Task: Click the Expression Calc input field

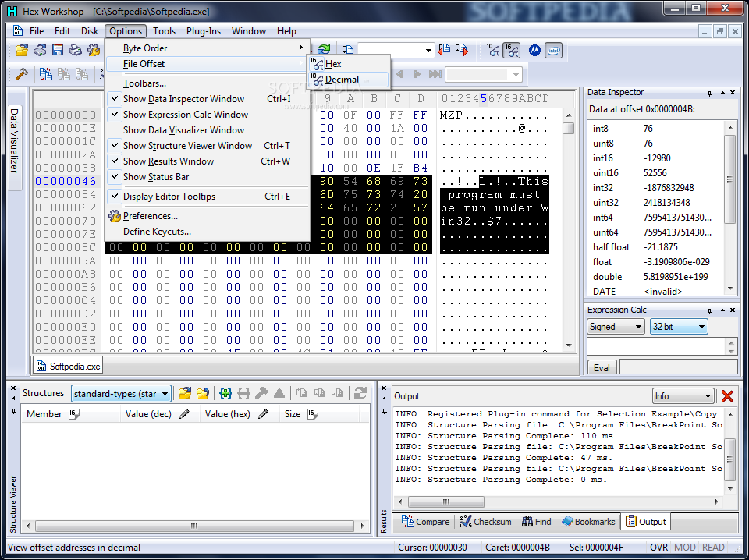Action: click(656, 346)
